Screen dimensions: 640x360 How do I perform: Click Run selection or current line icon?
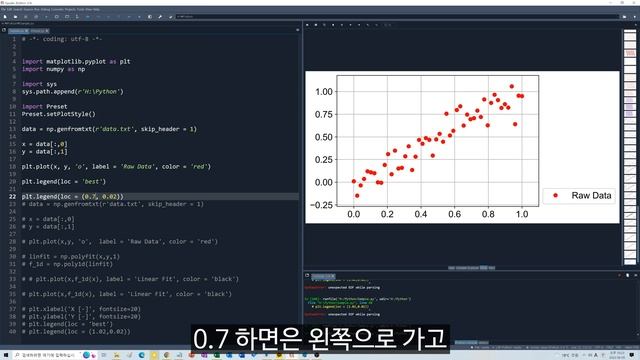(x=77, y=17)
